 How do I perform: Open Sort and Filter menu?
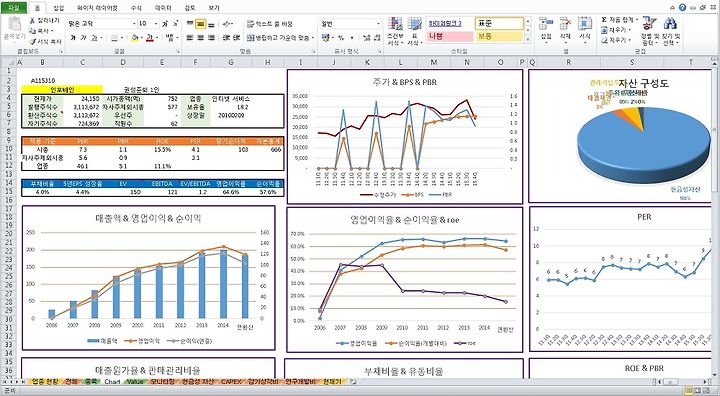point(650,32)
